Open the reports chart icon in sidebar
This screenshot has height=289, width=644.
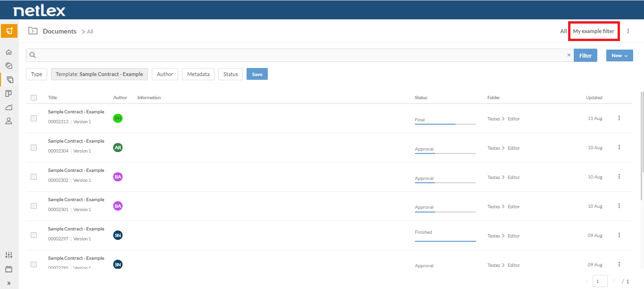[8, 107]
